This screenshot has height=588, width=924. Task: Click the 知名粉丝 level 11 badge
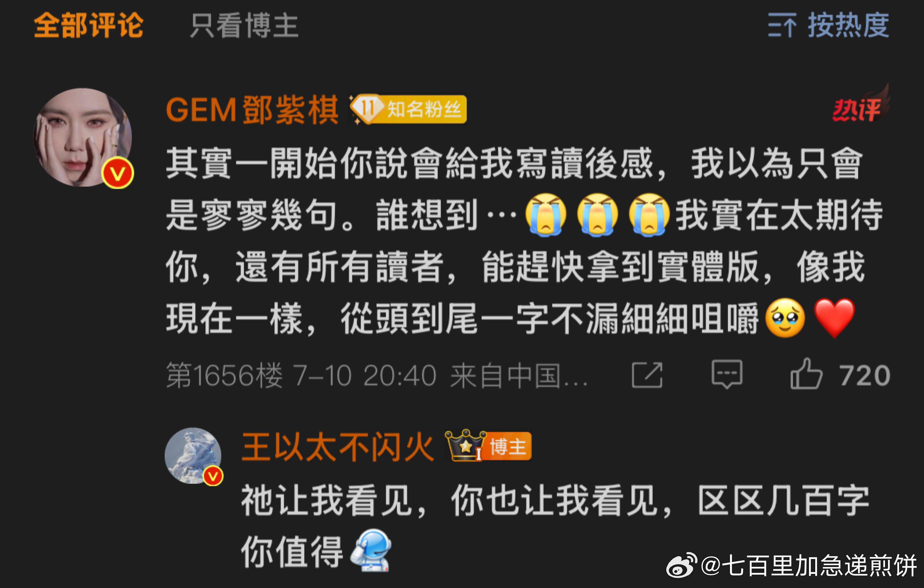408,110
